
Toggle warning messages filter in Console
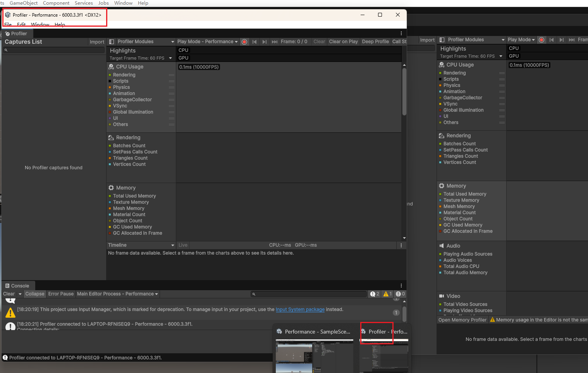(388, 294)
